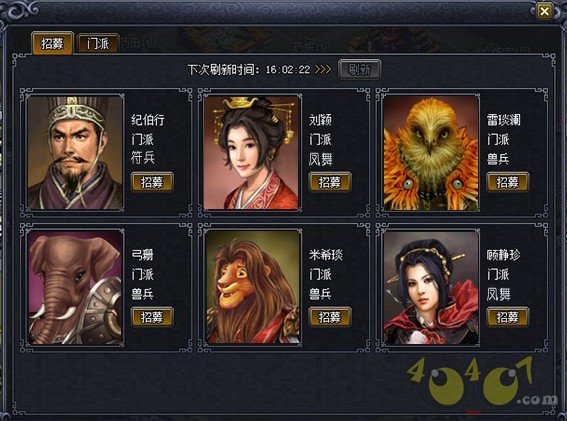Recruit 刘颖 using her 招募 button
The width and height of the screenshot is (567, 421).
pyautogui.click(x=330, y=182)
